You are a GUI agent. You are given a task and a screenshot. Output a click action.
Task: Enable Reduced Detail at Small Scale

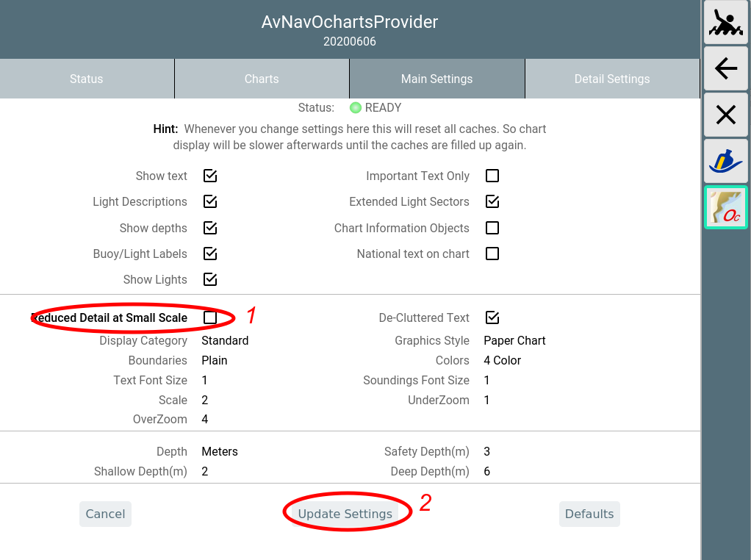[210, 317]
